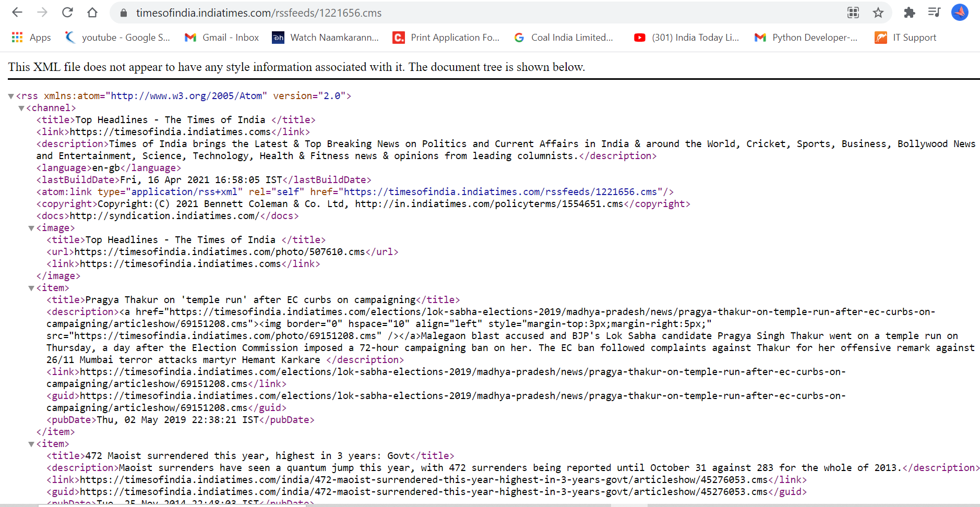980x507 pixels.
Task: Click the blue butterfly profile avatar
Action: tap(960, 13)
